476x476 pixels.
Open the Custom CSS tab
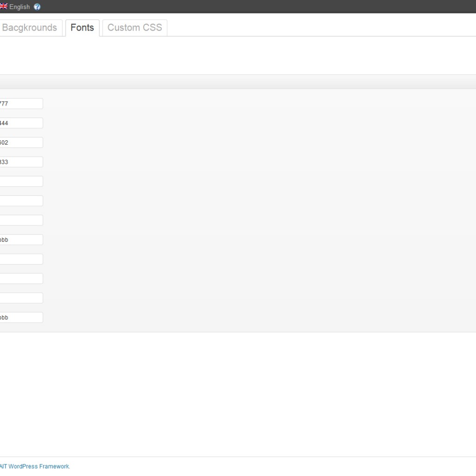click(x=134, y=28)
